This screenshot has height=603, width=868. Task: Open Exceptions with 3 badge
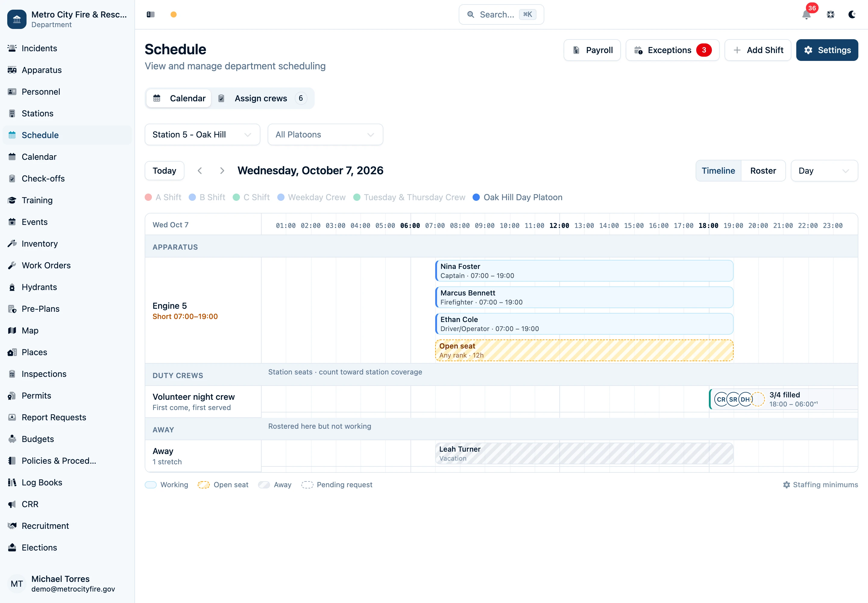(672, 50)
